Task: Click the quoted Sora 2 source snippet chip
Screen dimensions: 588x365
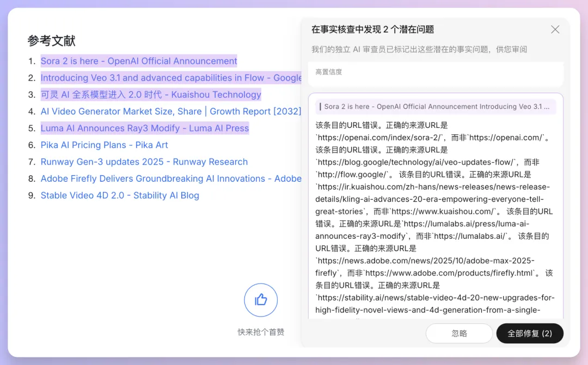Action: 436,107
